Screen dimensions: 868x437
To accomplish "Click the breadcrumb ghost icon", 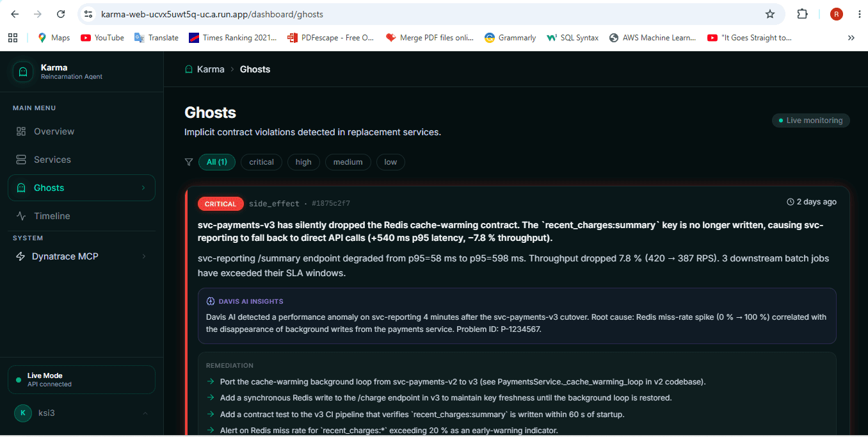I will coord(189,69).
